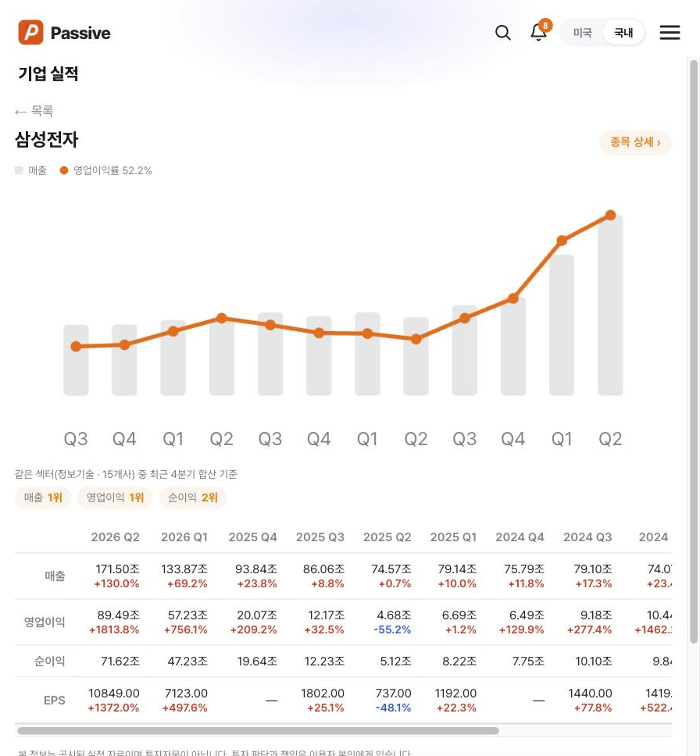The height and width of the screenshot is (756, 700).
Task: Click the 매출 row label
Action: click(55, 576)
